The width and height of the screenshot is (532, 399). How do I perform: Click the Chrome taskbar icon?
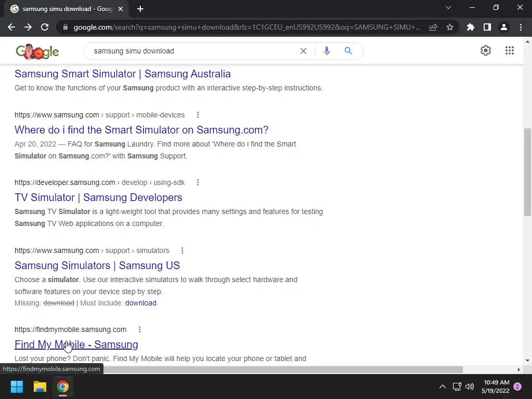[63, 387]
